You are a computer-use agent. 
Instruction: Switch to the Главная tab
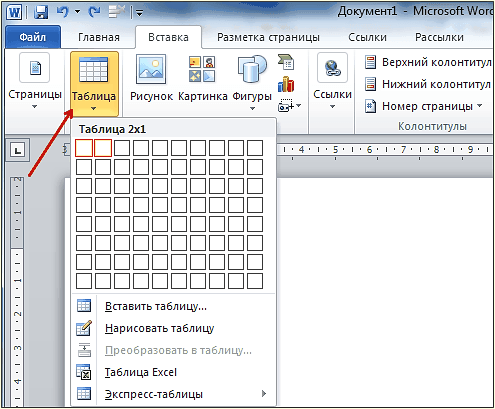point(99,37)
